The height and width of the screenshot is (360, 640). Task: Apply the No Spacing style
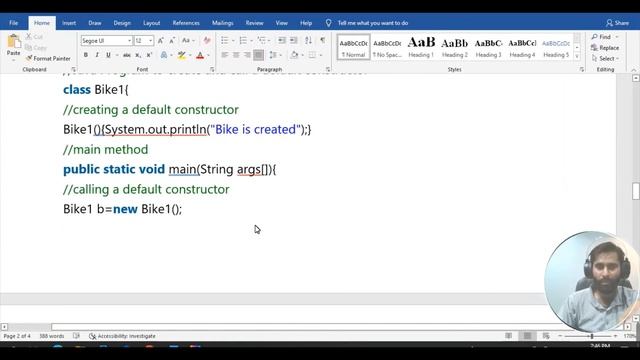click(x=387, y=47)
